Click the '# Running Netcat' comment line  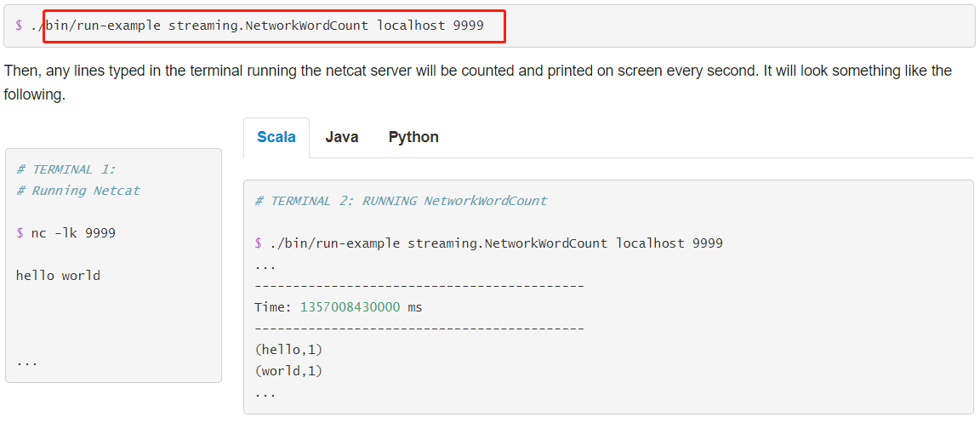[78, 191]
